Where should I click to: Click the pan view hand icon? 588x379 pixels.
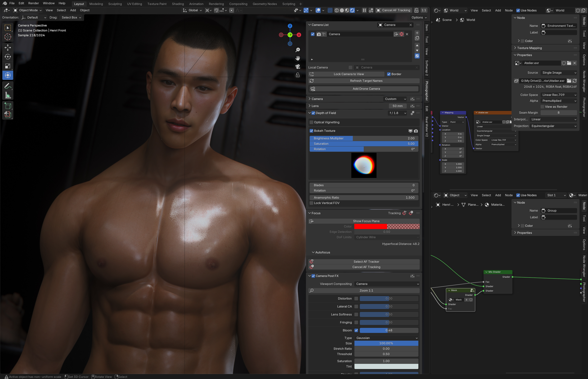click(298, 58)
